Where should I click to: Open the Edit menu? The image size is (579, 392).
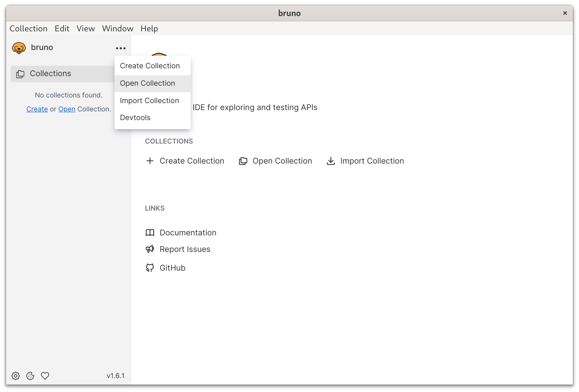pyautogui.click(x=62, y=29)
